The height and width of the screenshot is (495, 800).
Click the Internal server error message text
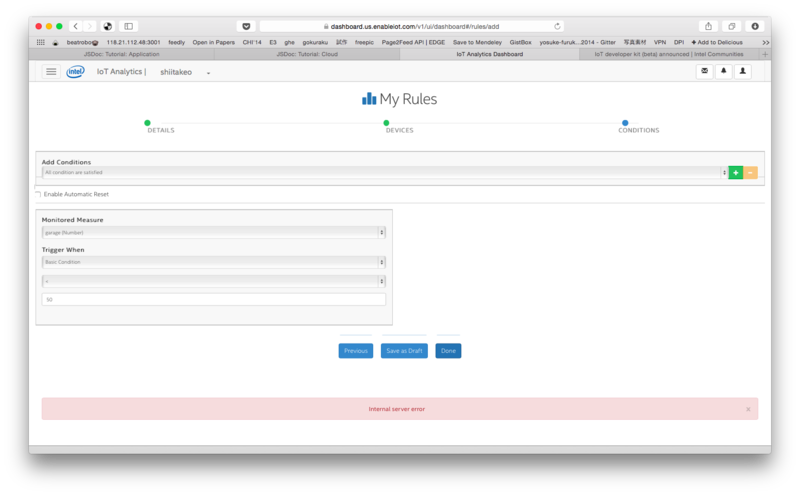pyautogui.click(x=396, y=409)
